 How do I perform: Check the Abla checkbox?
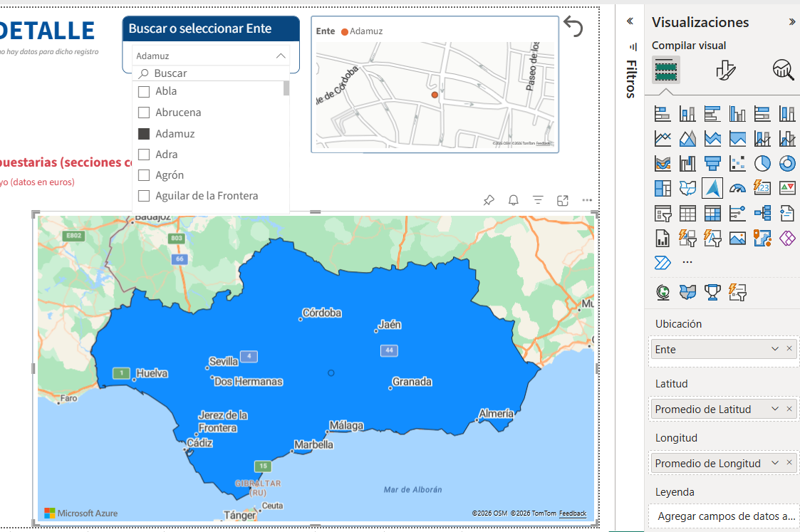pos(144,91)
